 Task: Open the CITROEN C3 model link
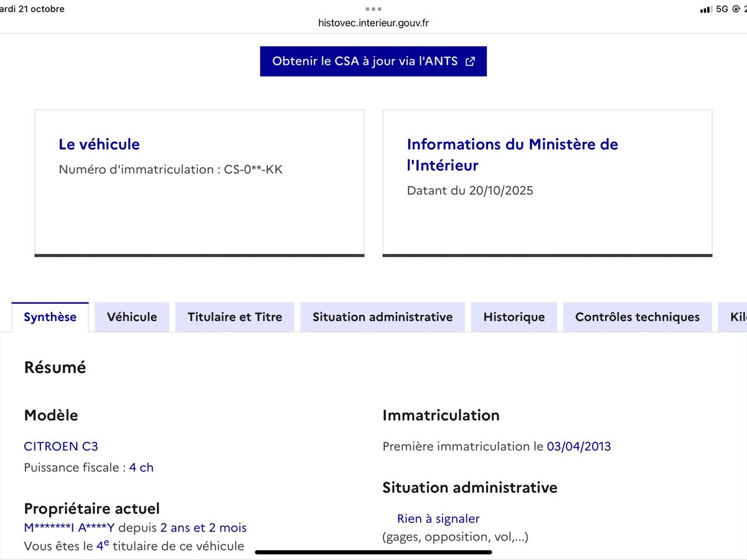point(60,446)
